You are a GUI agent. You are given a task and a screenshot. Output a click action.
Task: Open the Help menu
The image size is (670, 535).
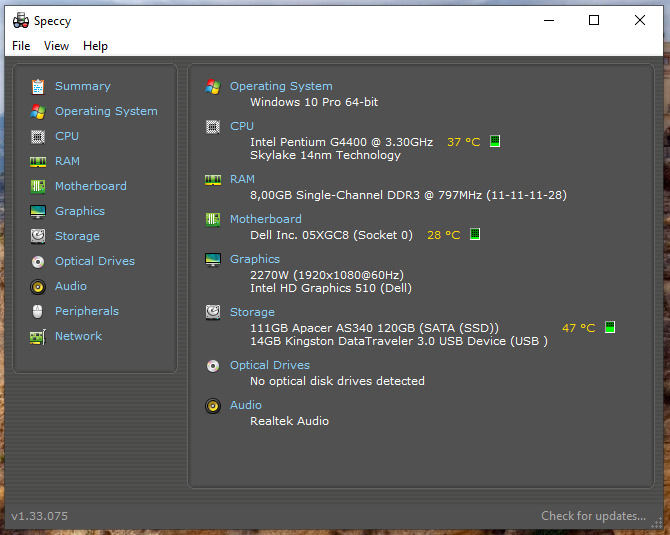95,46
